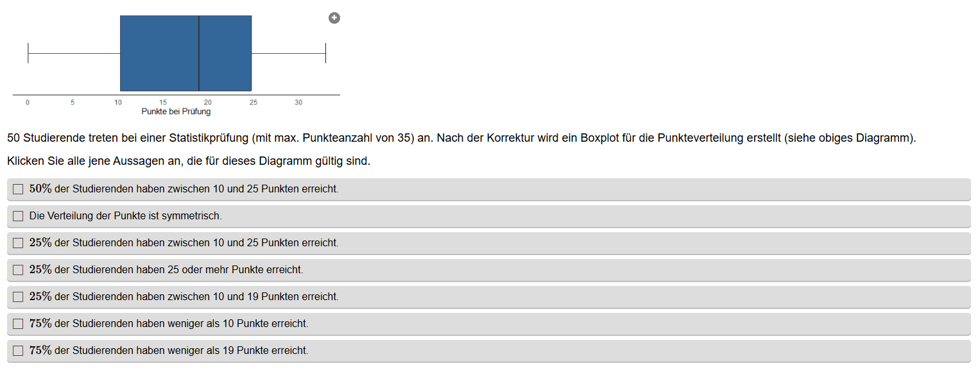Select checkbox '25% ... zwischen 10 und 25 Punkten'
Image resolution: width=980 pixels, height=370 pixels.
[18, 243]
